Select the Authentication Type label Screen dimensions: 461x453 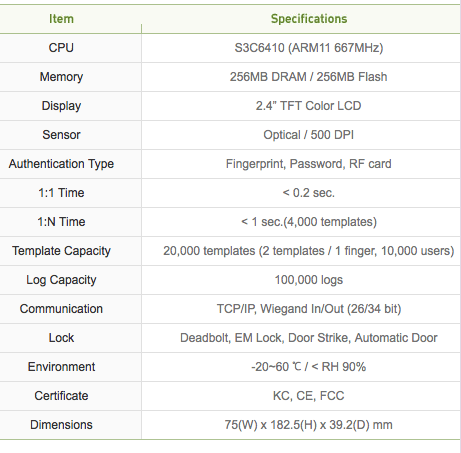pos(61,164)
